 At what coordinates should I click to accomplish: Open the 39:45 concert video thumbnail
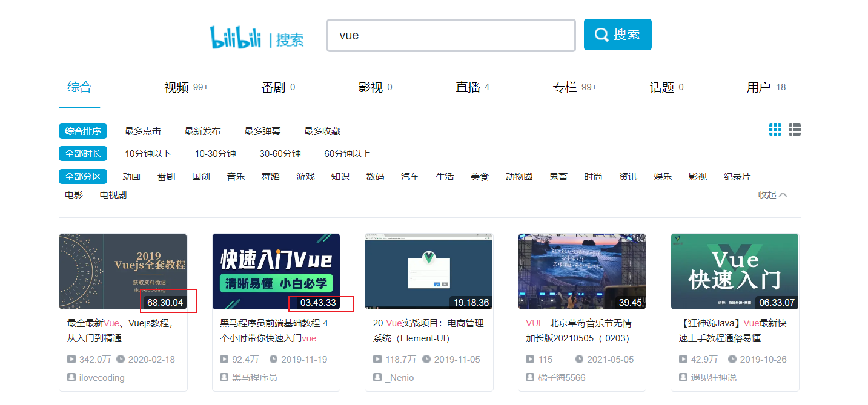582,271
